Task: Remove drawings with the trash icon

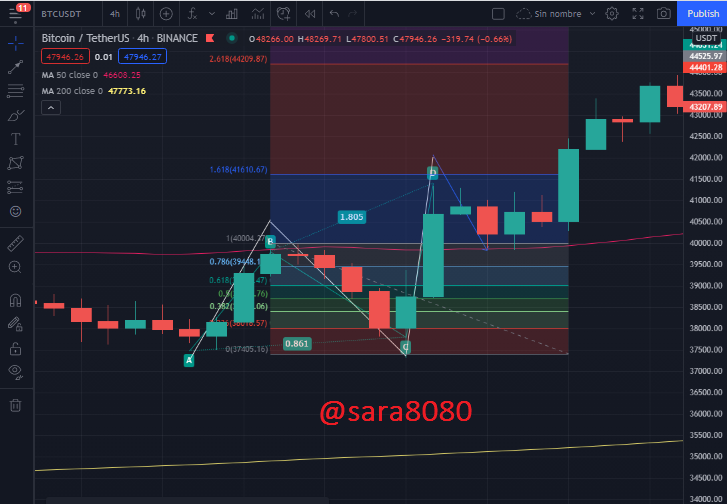Action: click(16, 405)
